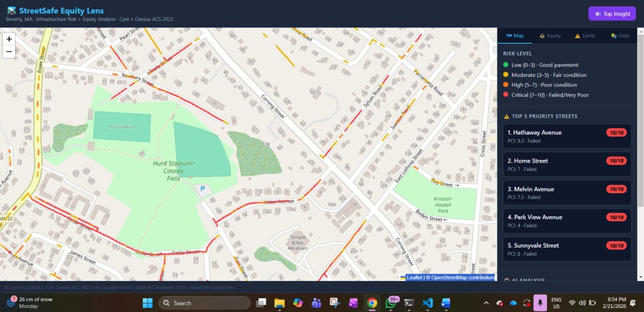Click the RISK LEVEL heading

click(x=517, y=54)
